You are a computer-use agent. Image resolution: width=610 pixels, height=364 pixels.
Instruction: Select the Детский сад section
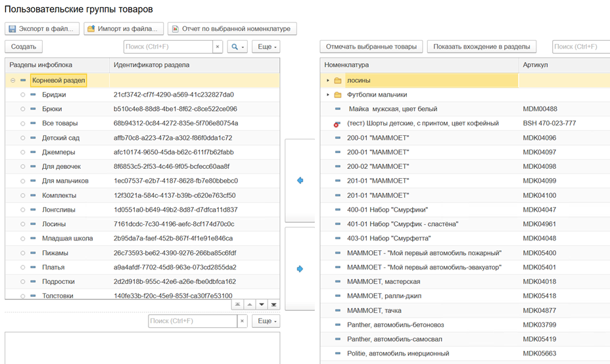(x=60, y=138)
